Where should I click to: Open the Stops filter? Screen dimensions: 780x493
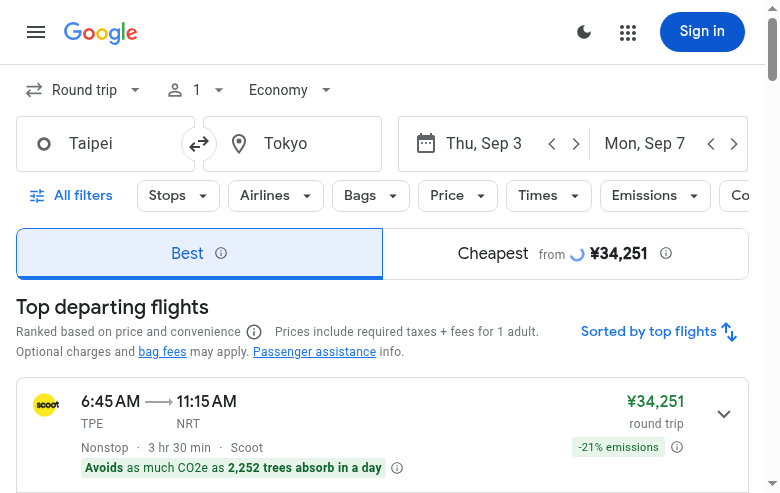pos(178,196)
